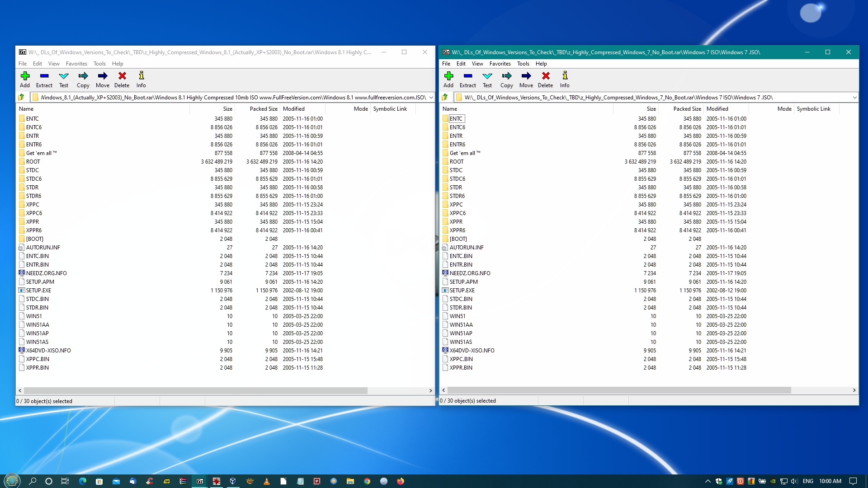Open VLC from taskbar

pos(267,481)
